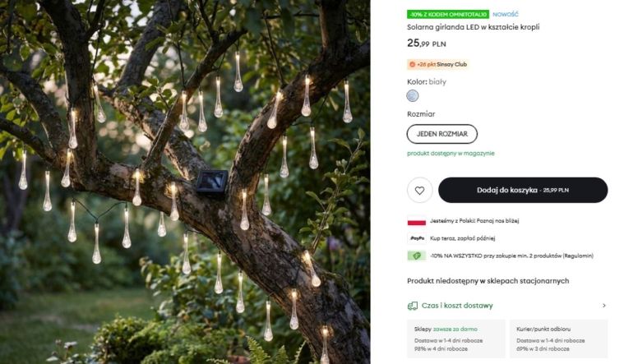624x364 pixels.
Task: Click the NOWOŚĆ label
Action: [x=506, y=14]
